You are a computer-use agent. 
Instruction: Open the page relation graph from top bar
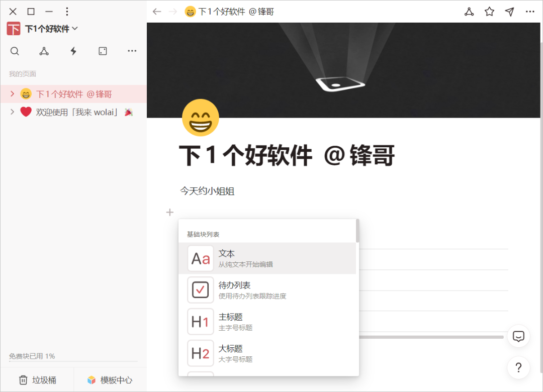tap(469, 11)
